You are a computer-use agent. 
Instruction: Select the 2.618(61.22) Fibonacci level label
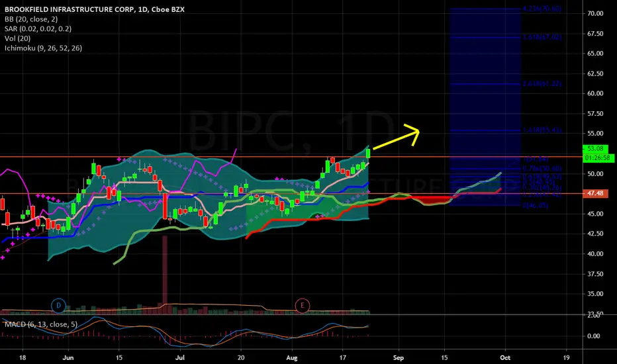(542, 83)
